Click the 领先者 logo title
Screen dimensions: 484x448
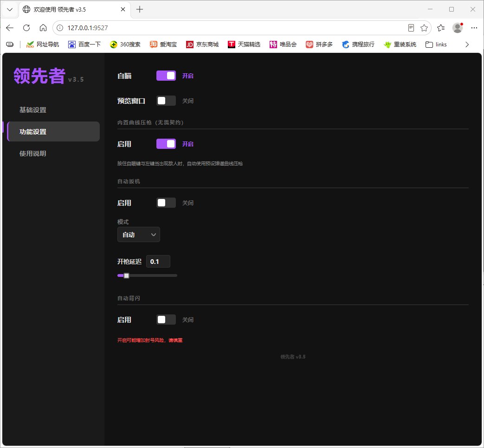click(39, 76)
